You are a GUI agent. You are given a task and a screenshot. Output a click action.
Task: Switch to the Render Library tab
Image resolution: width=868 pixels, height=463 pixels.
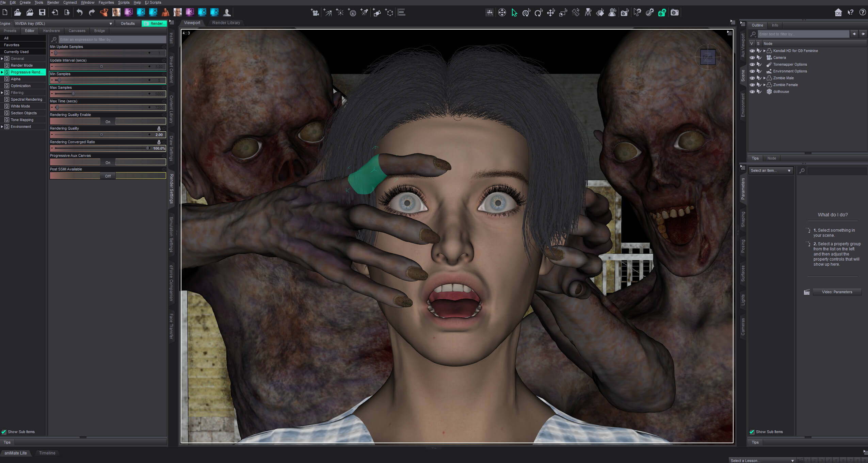226,23
